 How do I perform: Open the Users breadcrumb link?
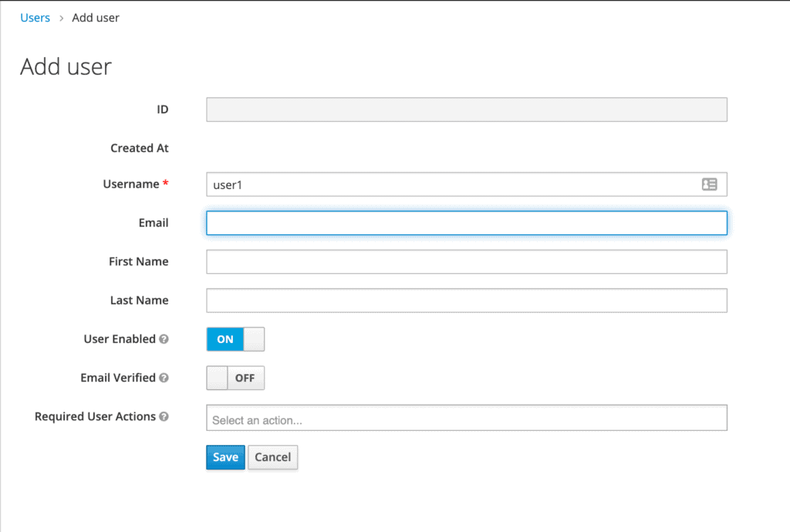pos(35,18)
